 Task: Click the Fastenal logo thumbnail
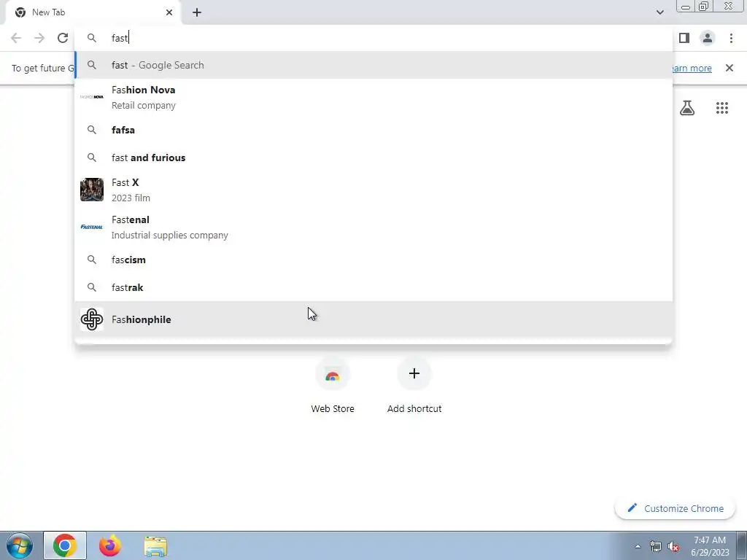click(x=92, y=227)
